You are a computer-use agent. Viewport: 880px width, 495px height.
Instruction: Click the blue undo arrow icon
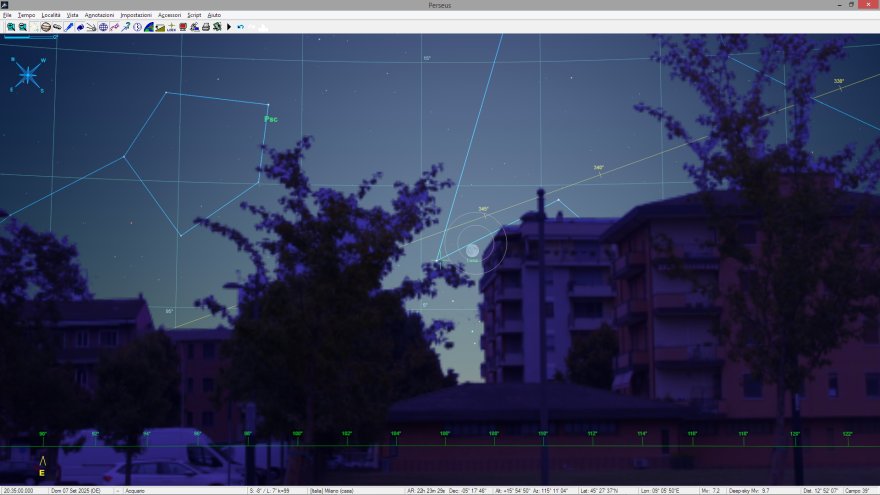(x=241, y=27)
